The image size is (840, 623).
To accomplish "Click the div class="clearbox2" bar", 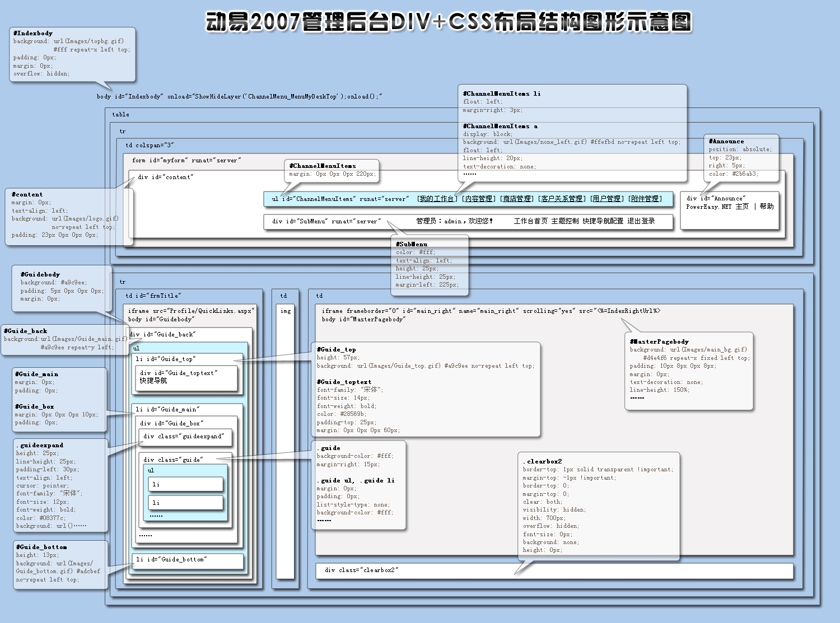I will click(554, 570).
